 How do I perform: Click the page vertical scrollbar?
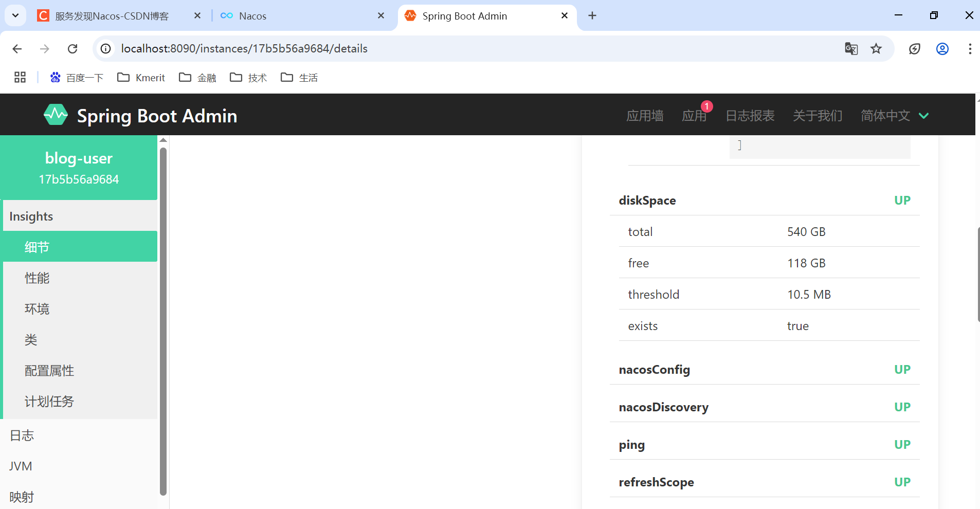tap(978, 274)
